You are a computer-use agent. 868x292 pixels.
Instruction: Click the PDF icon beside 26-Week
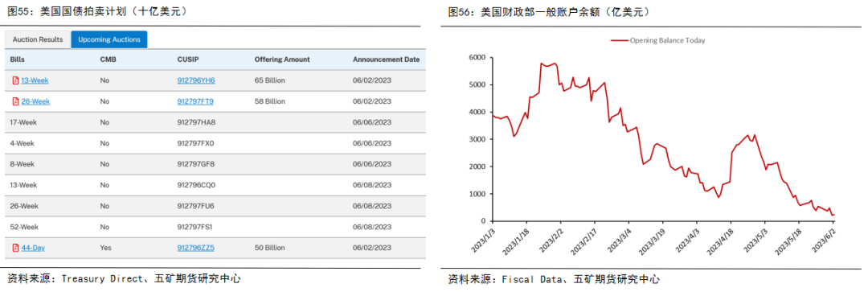coord(15,101)
